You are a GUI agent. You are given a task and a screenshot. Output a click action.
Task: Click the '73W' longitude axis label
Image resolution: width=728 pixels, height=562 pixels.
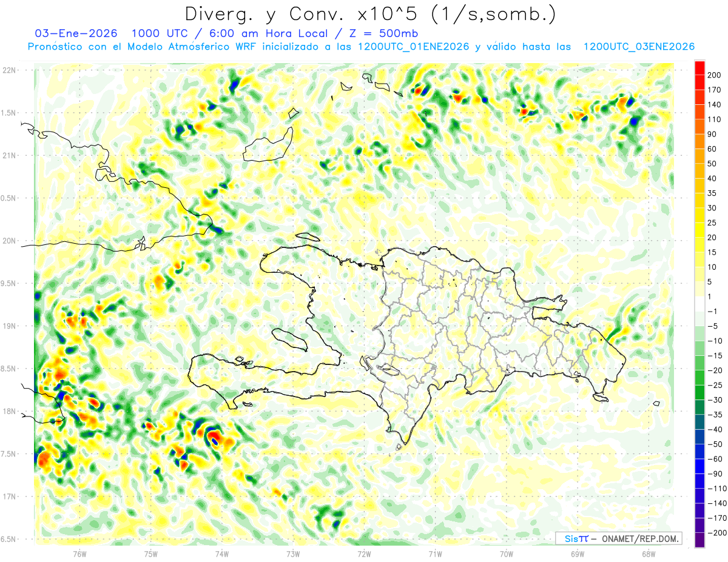(292, 554)
